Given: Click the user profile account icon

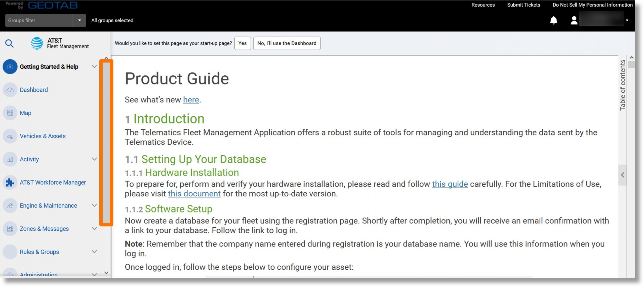Looking at the screenshot, I should (573, 20).
